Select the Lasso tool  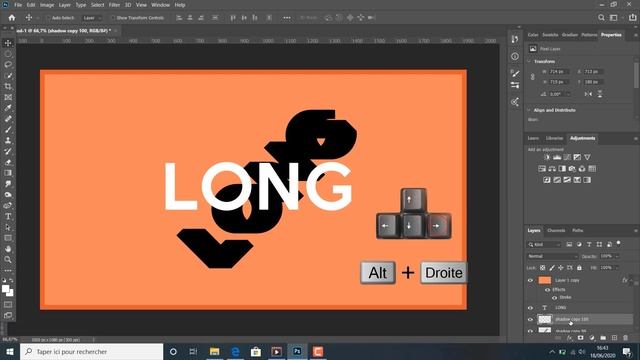tap(8, 64)
